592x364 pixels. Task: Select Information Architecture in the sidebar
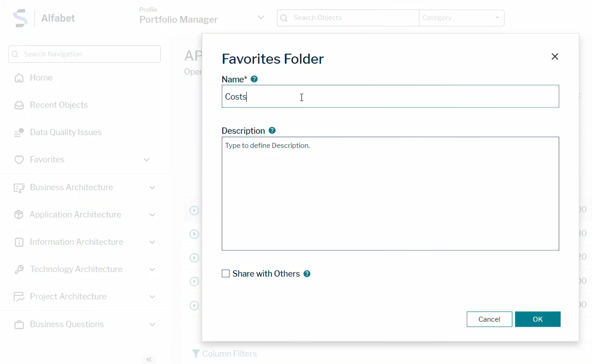(77, 242)
